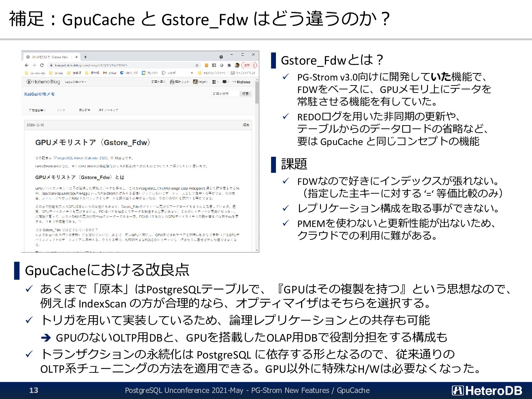Click the GpuCacheにおける改良点 heading
The image size is (532, 399).
[107, 270]
